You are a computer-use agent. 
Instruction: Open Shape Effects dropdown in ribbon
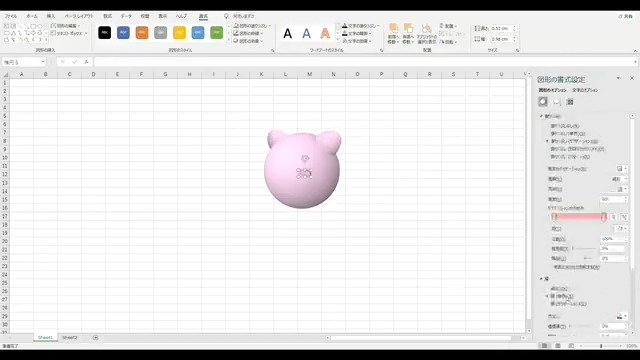(248, 41)
